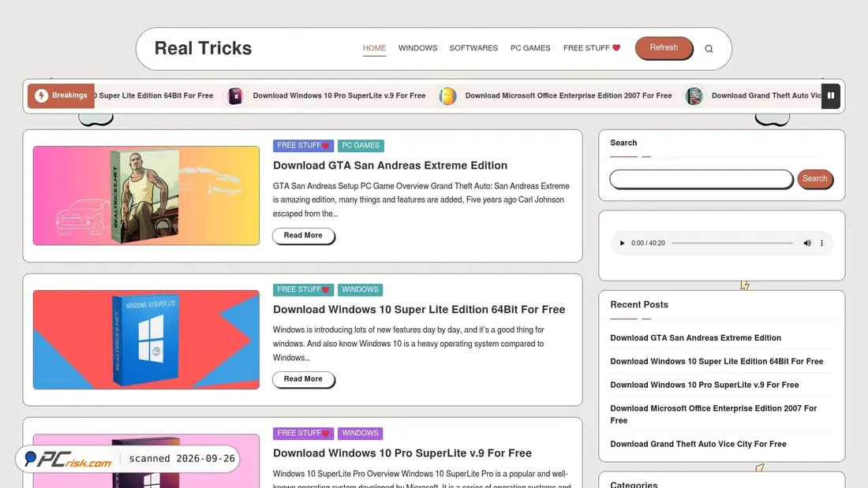Select FREE STUFF tag on Pro SuperLite v.9 post
The height and width of the screenshot is (488, 868).
303,434
